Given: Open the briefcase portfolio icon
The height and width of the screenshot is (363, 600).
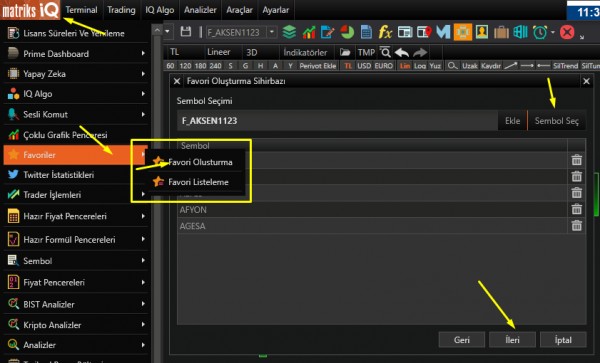Looking at the screenshot, I should point(501,33).
